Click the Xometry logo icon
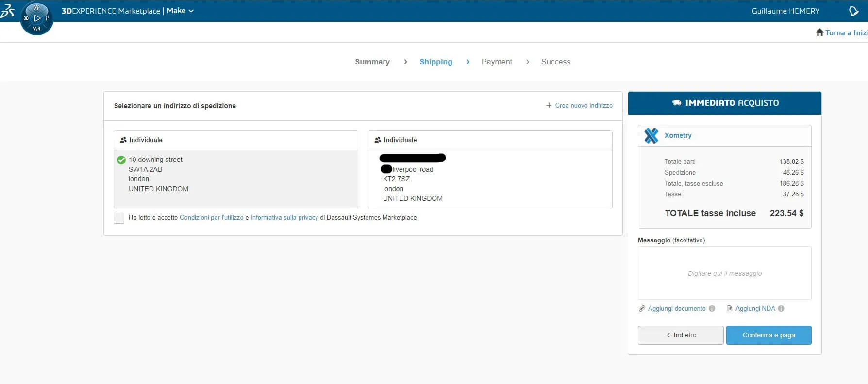This screenshot has height=384, width=868. point(651,136)
